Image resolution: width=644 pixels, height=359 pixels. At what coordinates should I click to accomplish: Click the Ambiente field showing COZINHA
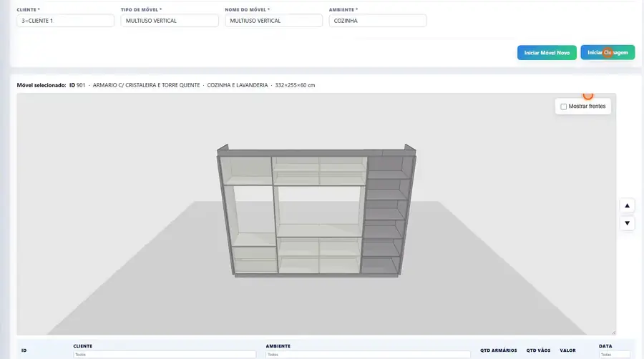(377, 21)
